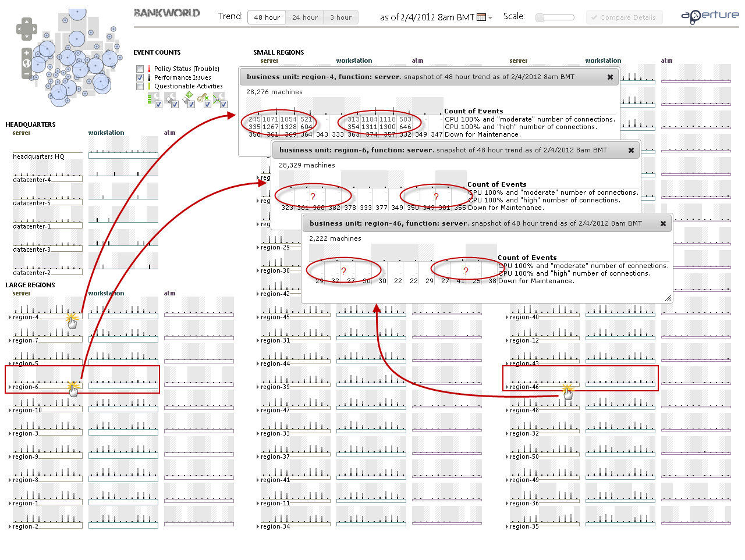
Task: Click the region-1 label
Action: coord(26,504)
